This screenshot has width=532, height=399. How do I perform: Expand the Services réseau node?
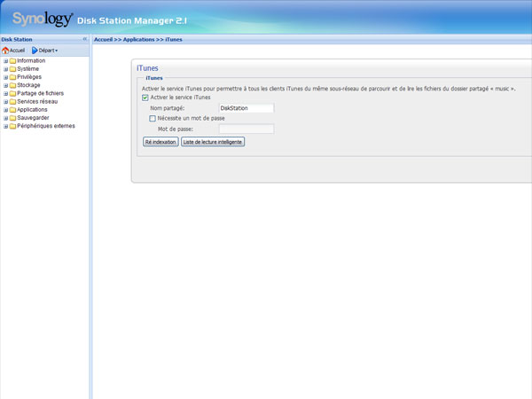tap(6, 102)
